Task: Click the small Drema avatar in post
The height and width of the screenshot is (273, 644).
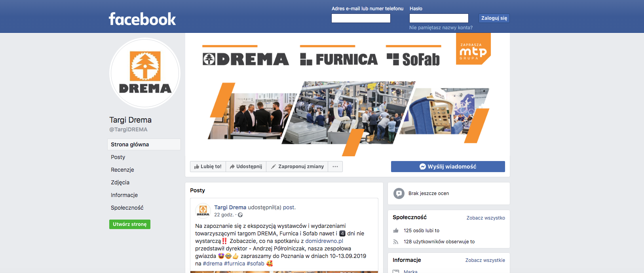Action: (x=203, y=211)
